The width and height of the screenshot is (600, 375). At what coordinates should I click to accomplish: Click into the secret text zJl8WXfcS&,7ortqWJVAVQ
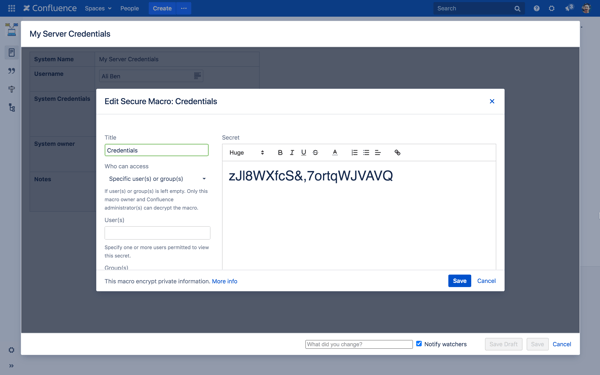click(311, 176)
